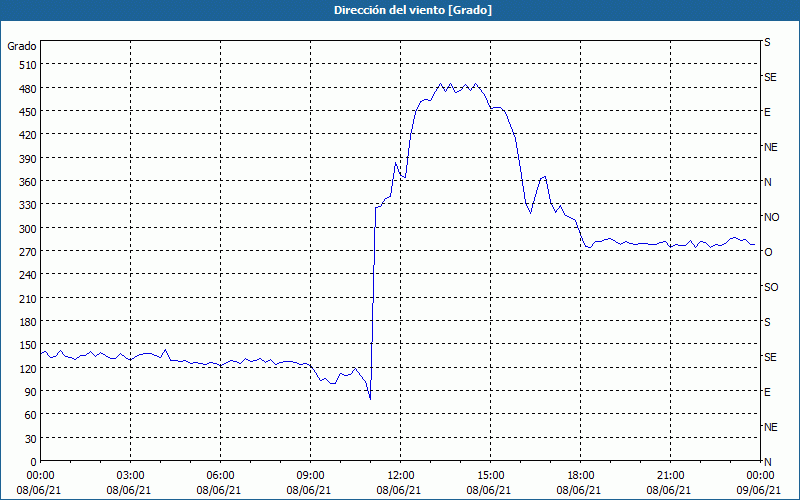The width and height of the screenshot is (800, 500).
Task: Select the 08/06/21 date under 18:00
Action: [579, 490]
